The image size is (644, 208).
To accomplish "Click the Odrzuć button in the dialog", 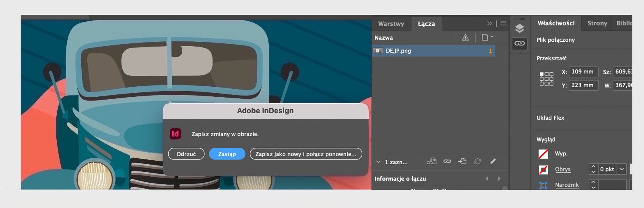I will click(x=186, y=154).
